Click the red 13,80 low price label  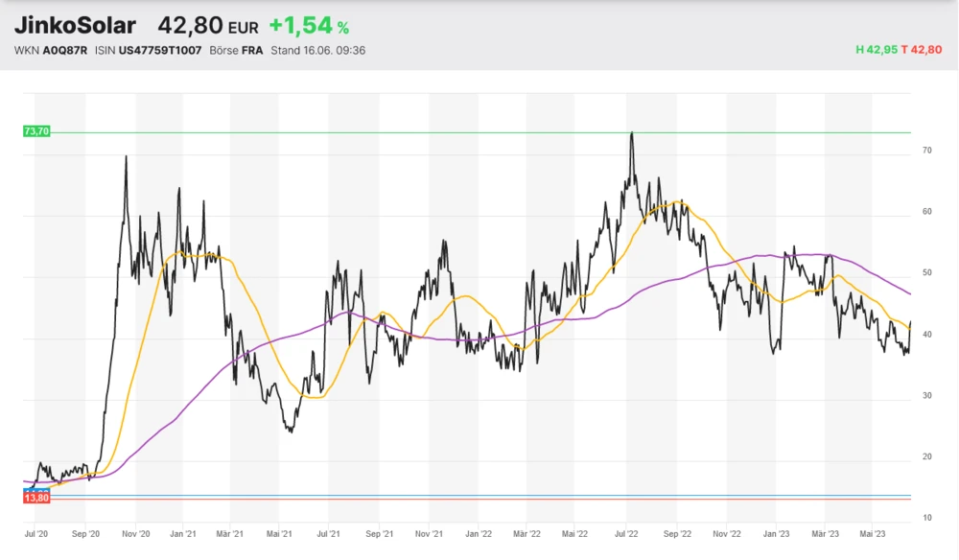35,499
